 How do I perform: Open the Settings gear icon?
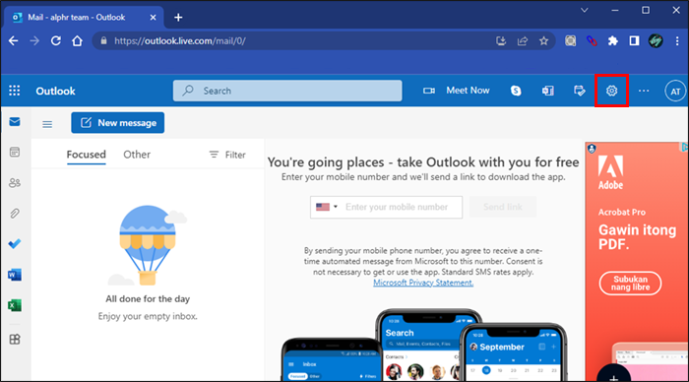pyautogui.click(x=611, y=91)
